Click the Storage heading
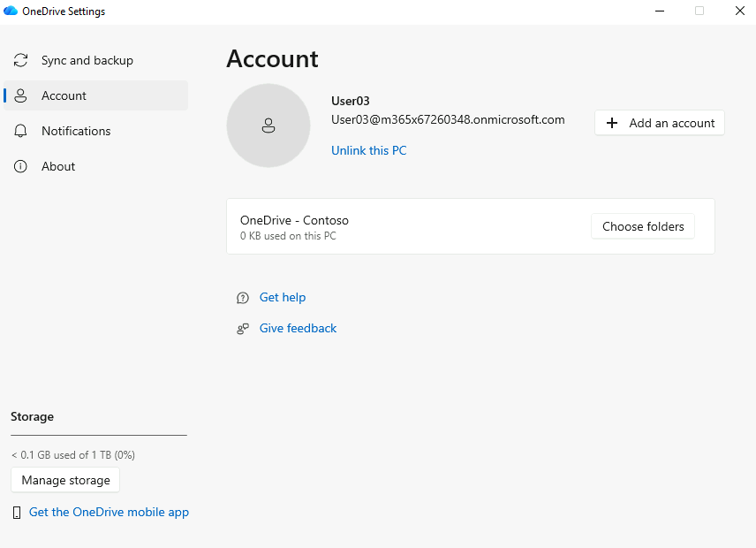The width and height of the screenshot is (756, 548). pos(33,416)
